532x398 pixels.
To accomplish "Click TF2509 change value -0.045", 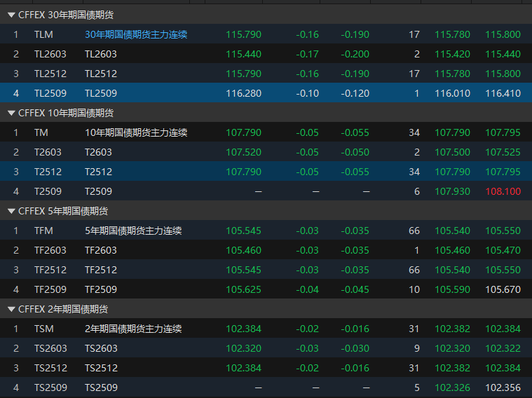I will tap(355, 289).
